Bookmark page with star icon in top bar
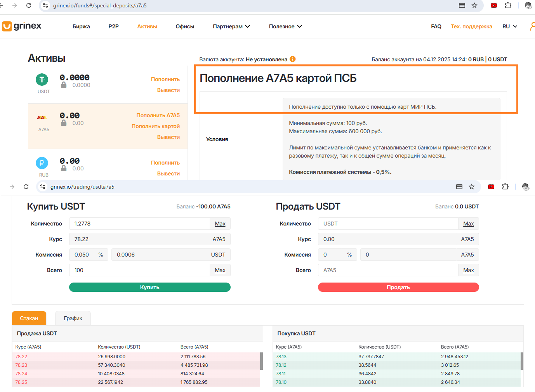Viewport: 535px width, 392px height. pyautogui.click(x=474, y=5)
